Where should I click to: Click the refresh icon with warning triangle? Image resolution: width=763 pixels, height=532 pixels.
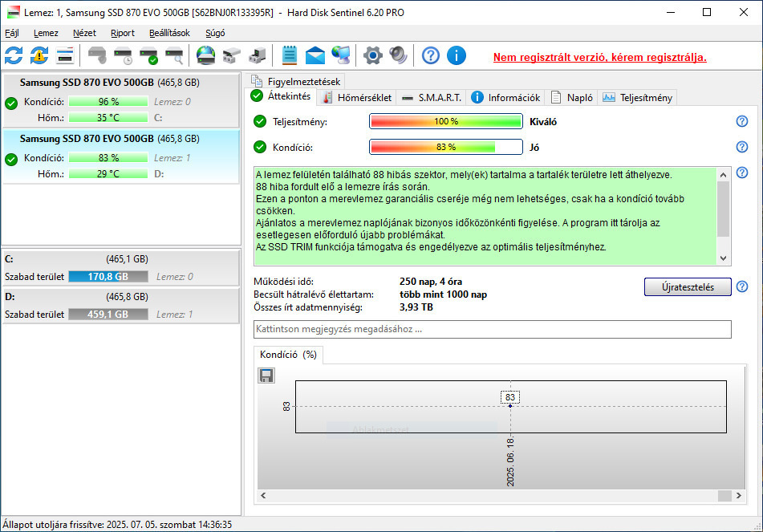[x=39, y=55]
